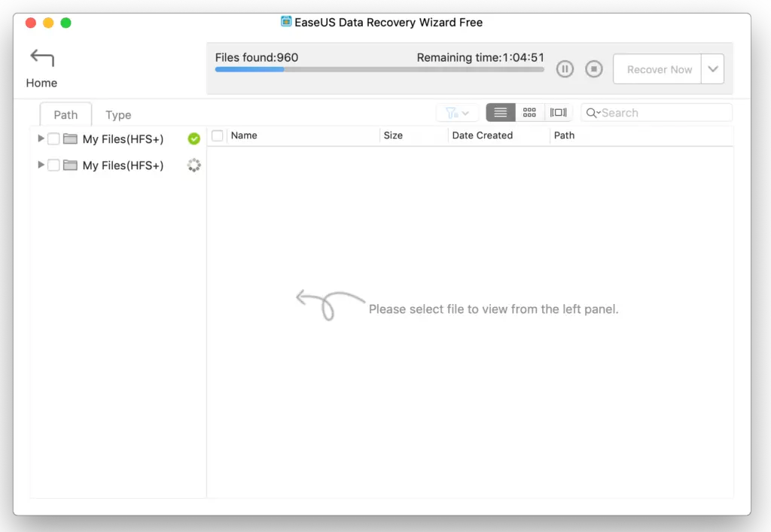The height and width of the screenshot is (532, 771).
Task: Switch to the Type tab
Action: [118, 114]
